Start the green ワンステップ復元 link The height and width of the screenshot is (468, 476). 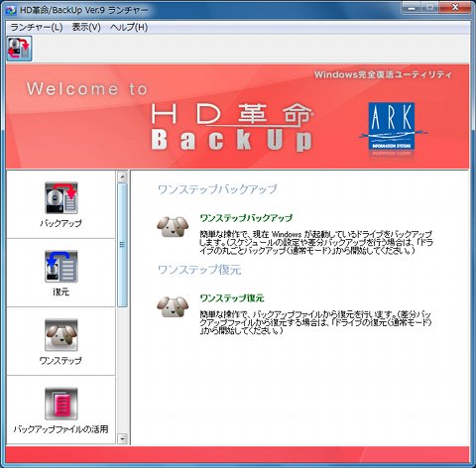(x=232, y=298)
